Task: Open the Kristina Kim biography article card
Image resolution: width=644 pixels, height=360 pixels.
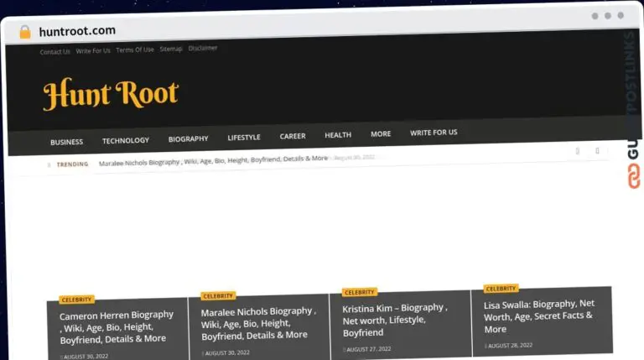Action: 393,320
